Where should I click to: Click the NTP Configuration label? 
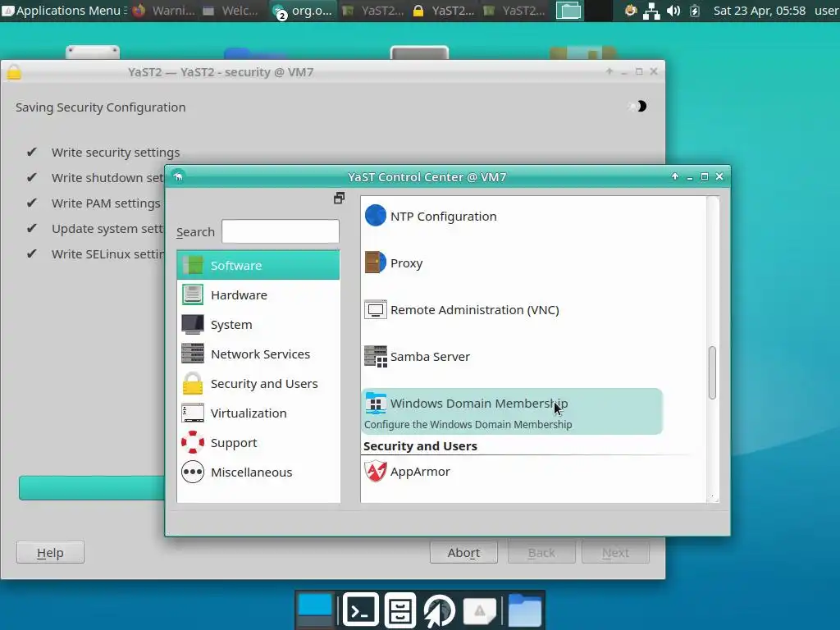point(444,217)
